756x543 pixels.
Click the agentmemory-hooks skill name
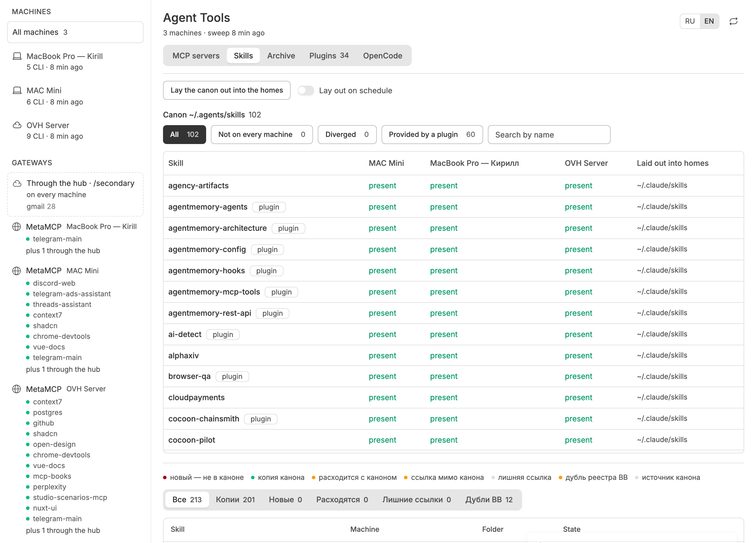pos(206,271)
